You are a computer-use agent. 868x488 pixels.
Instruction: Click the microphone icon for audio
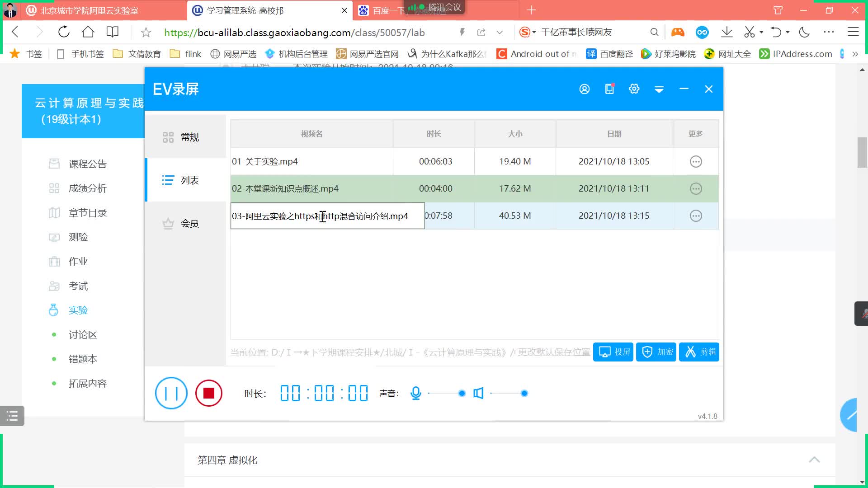pos(415,393)
